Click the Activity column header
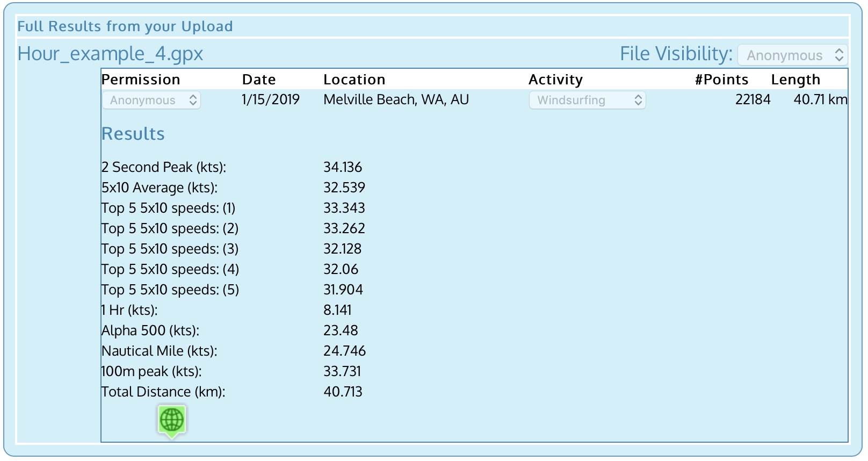The image size is (868, 461). [x=555, y=80]
